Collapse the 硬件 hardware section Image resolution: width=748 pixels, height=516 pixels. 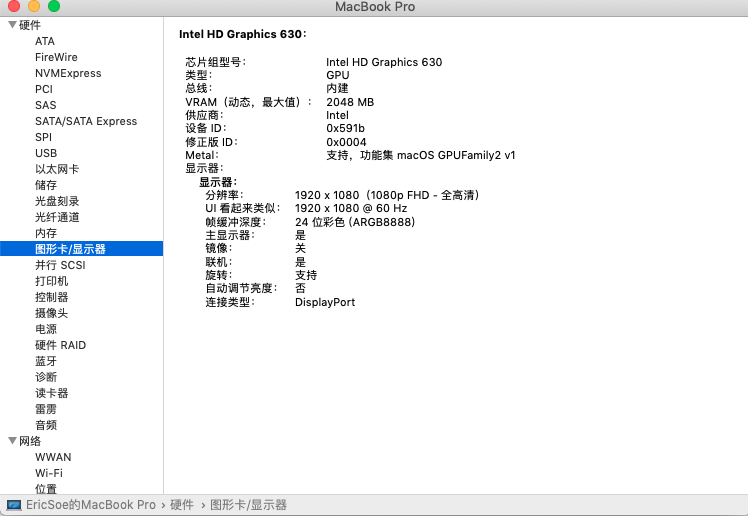click(x=12, y=25)
